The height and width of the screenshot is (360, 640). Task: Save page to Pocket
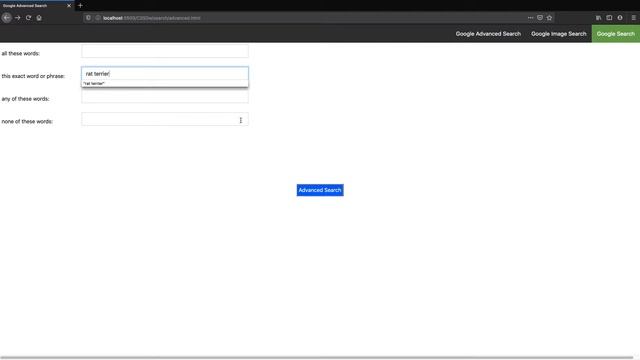(x=540, y=18)
